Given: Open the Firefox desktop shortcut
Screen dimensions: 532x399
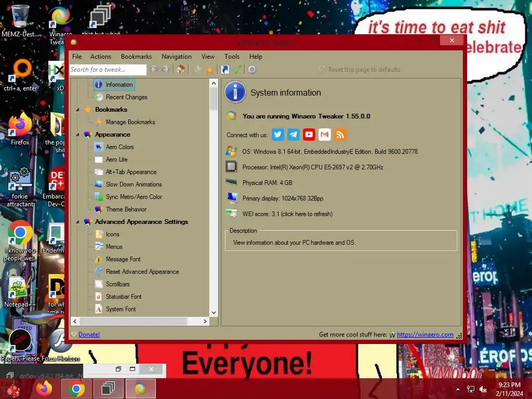Looking at the screenshot, I should click(x=20, y=129).
